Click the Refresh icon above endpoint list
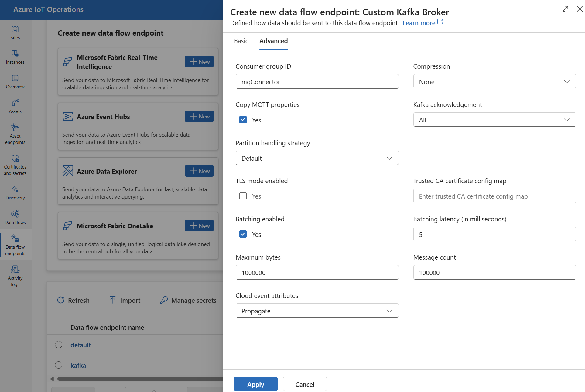The image size is (585, 392). click(x=61, y=300)
